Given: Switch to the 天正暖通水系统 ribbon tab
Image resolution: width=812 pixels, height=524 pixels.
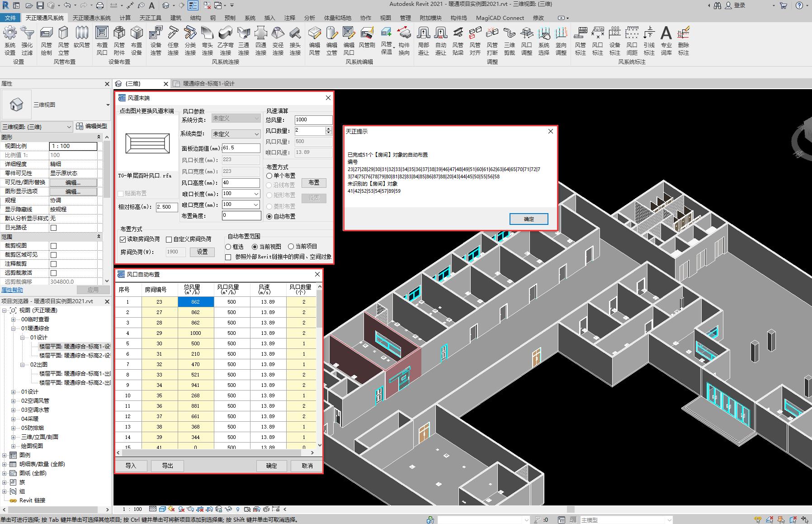Looking at the screenshot, I should click(x=91, y=18).
